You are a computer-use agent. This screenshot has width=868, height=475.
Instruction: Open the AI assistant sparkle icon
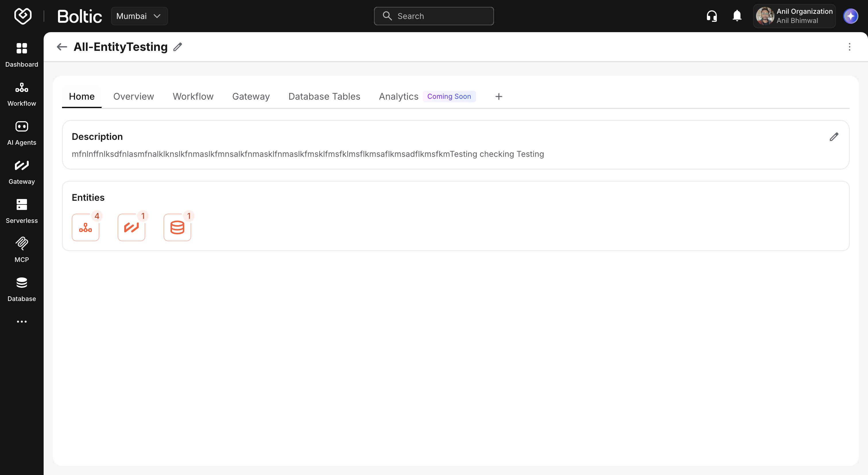point(850,16)
